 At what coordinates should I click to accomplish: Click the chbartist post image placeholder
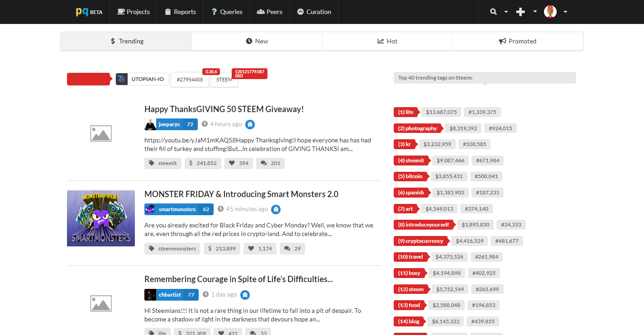101,303
